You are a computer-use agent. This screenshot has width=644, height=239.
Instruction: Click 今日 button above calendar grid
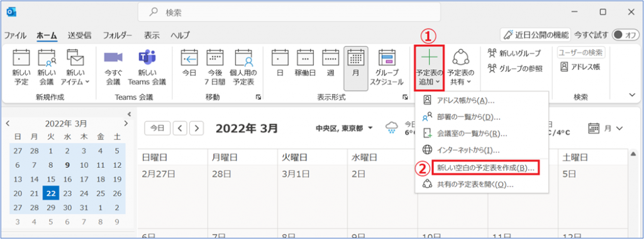pos(157,128)
